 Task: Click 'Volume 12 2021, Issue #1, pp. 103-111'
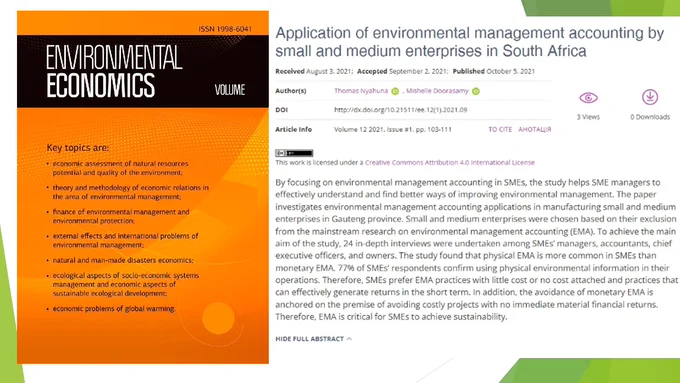(x=392, y=129)
